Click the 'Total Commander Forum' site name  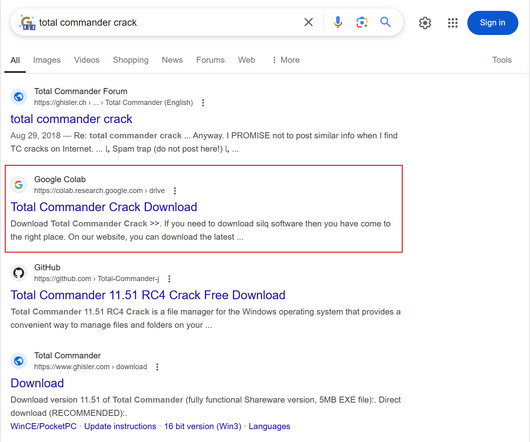(x=81, y=91)
